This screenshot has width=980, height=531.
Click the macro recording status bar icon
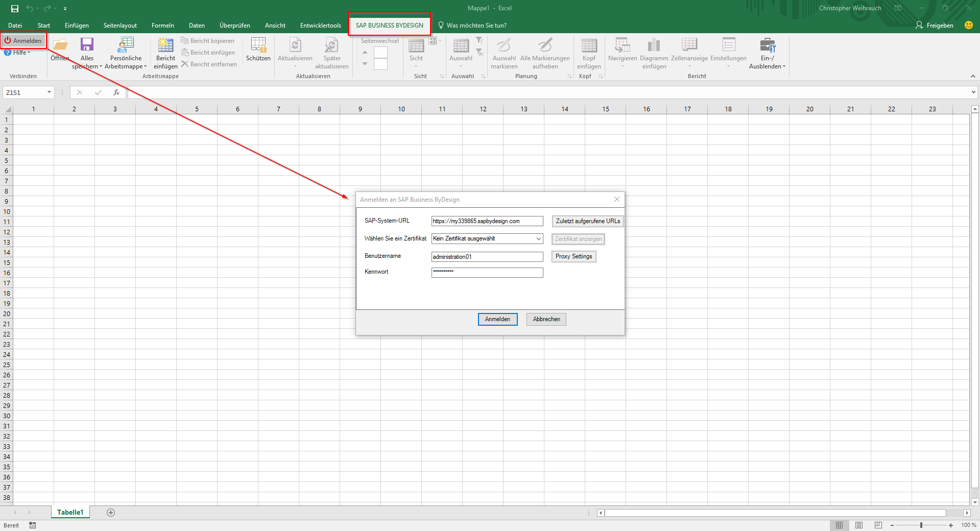point(33,525)
